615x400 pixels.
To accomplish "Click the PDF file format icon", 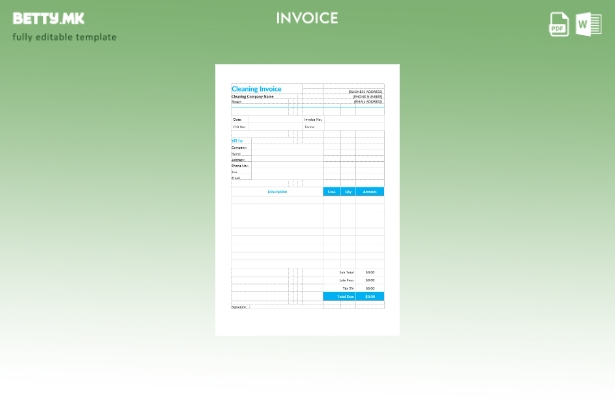I will coord(559,25).
